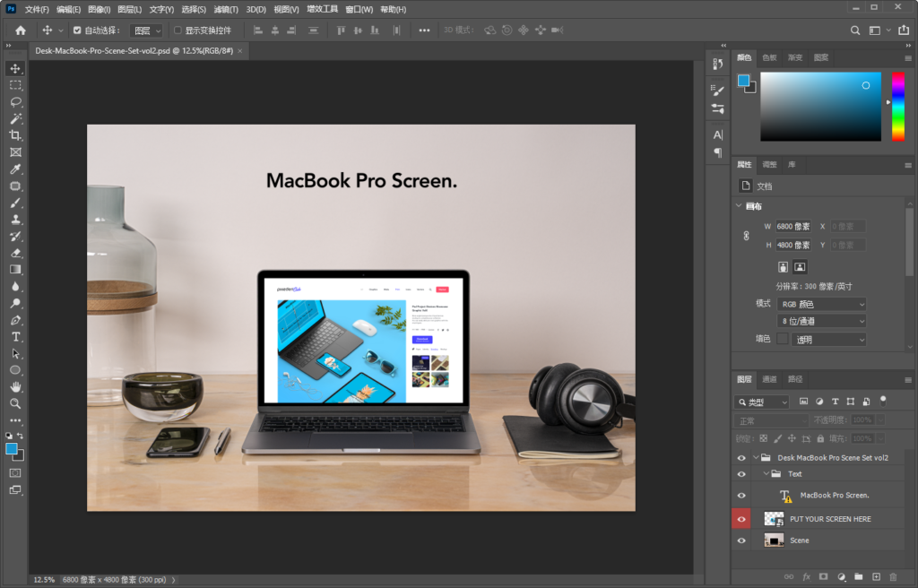Click the Home icon in options bar
This screenshot has height=588, width=918.
click(x=21, y=30)
